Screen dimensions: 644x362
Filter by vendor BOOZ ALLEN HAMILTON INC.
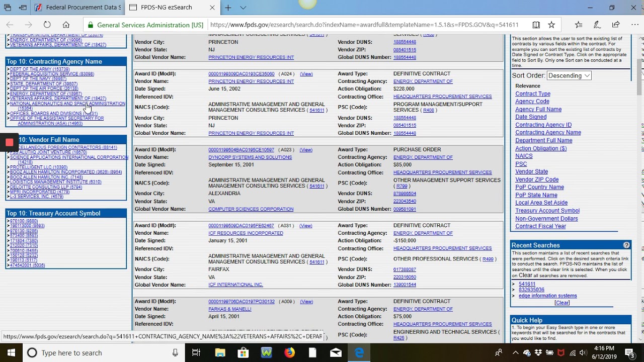46,177
